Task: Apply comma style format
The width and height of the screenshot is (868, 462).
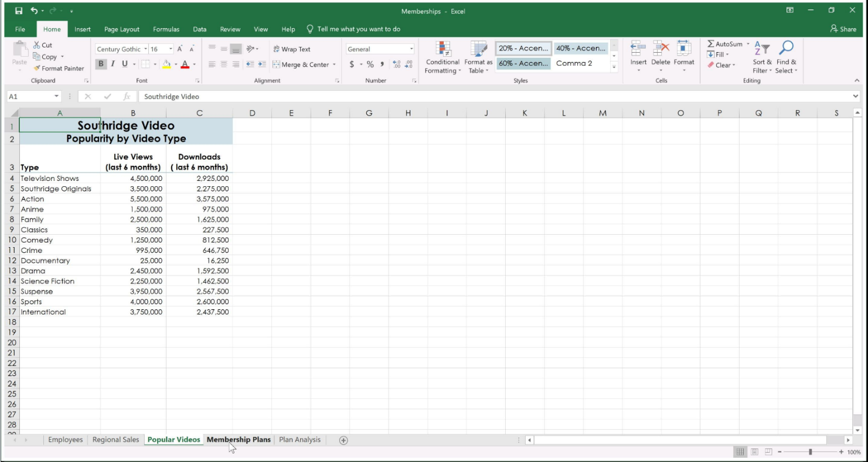Action: click(382, 64)
